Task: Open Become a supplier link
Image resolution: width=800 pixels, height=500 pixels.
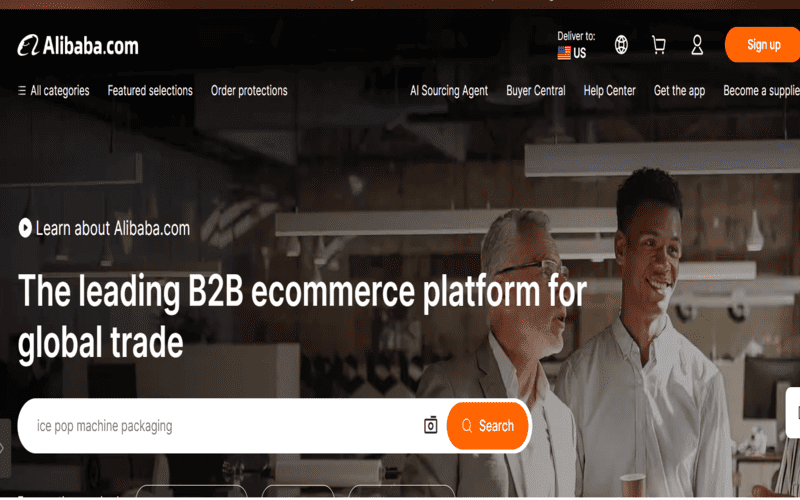Action: point(761,91)
